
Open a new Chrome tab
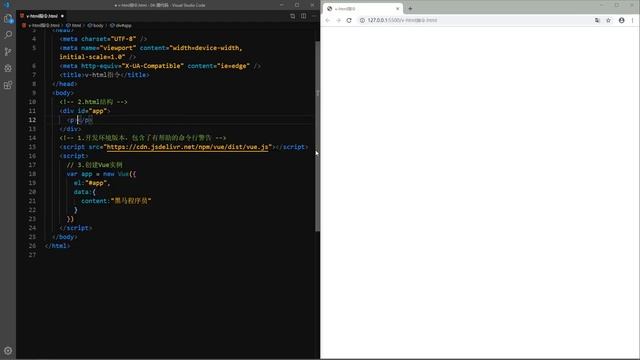pos(410,9)
